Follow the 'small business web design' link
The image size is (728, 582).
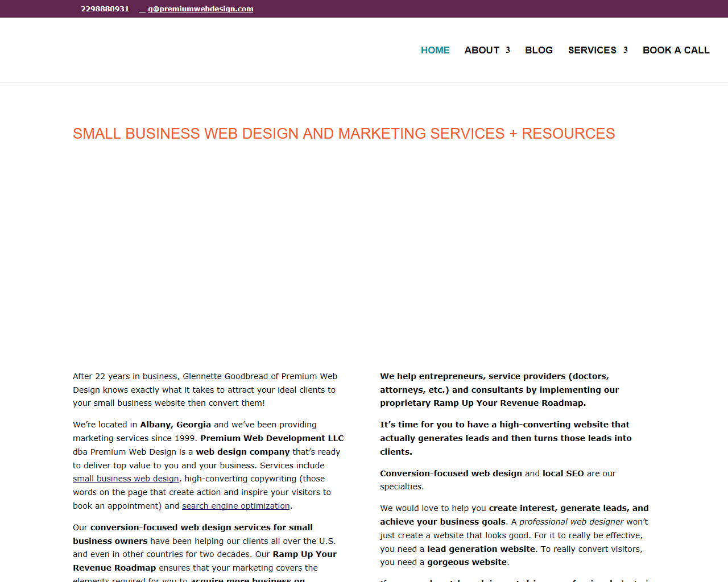126,479
